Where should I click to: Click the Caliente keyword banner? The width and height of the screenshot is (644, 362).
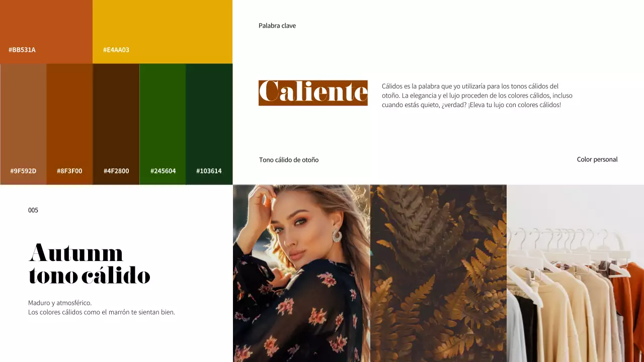[313, 93]
